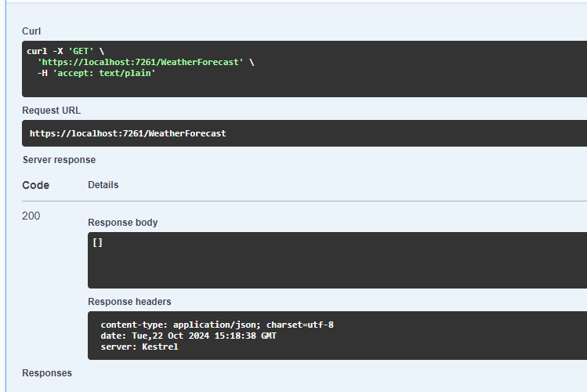
Task: Click blank area of the response body block
Action: pyautogui.click(x=337, y=267)
